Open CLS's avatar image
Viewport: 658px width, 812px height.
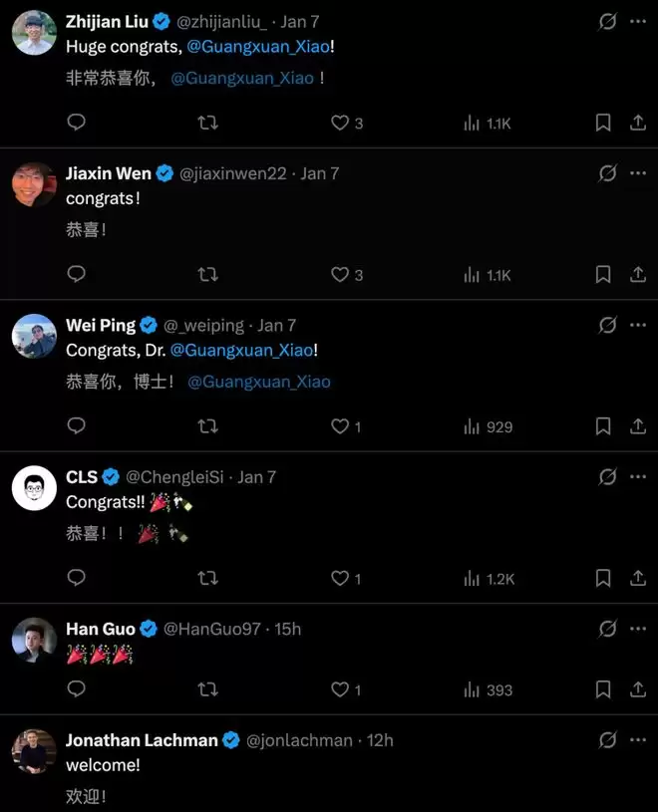34,488
